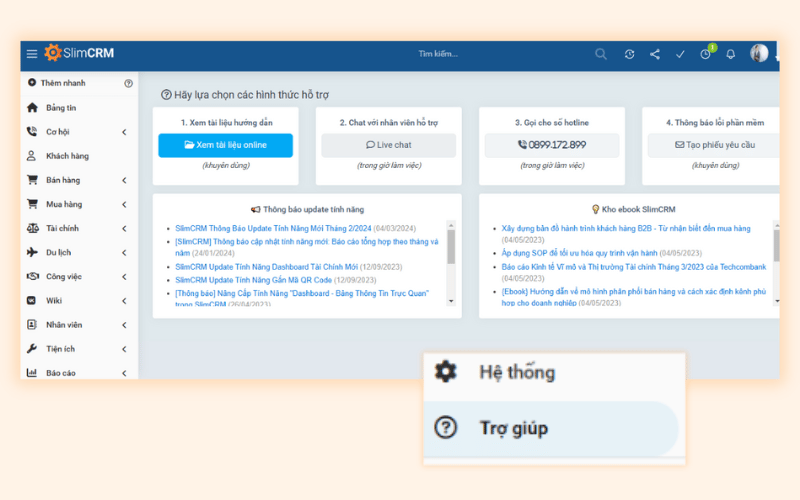Click the ebook list scrollbar thumb
Image resolution: width=800 pixels, height=500 pixels.
[x=777, y=245]
